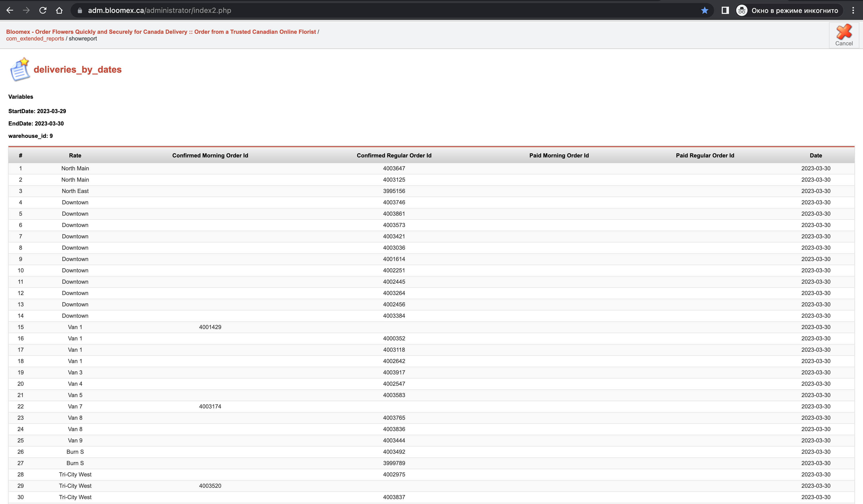Select order id 4003036

(394, 248)
